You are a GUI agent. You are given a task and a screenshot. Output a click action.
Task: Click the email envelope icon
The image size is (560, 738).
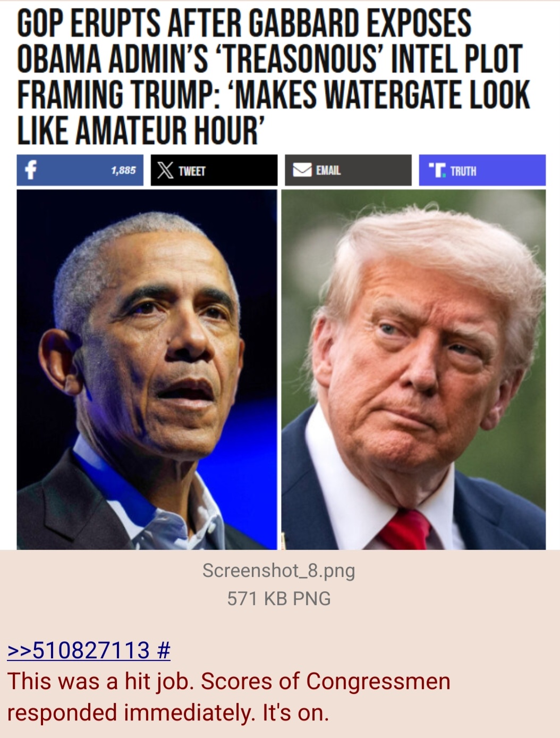302,170
